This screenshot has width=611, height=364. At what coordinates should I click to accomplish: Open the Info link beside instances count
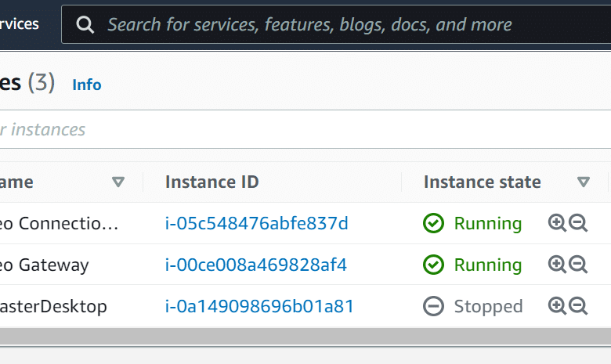click(x=87, y=85)
